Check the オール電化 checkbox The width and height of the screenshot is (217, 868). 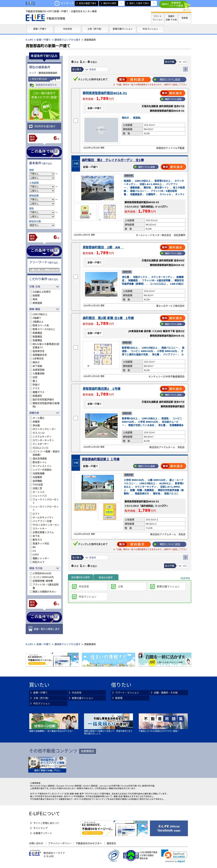[31, 418]
